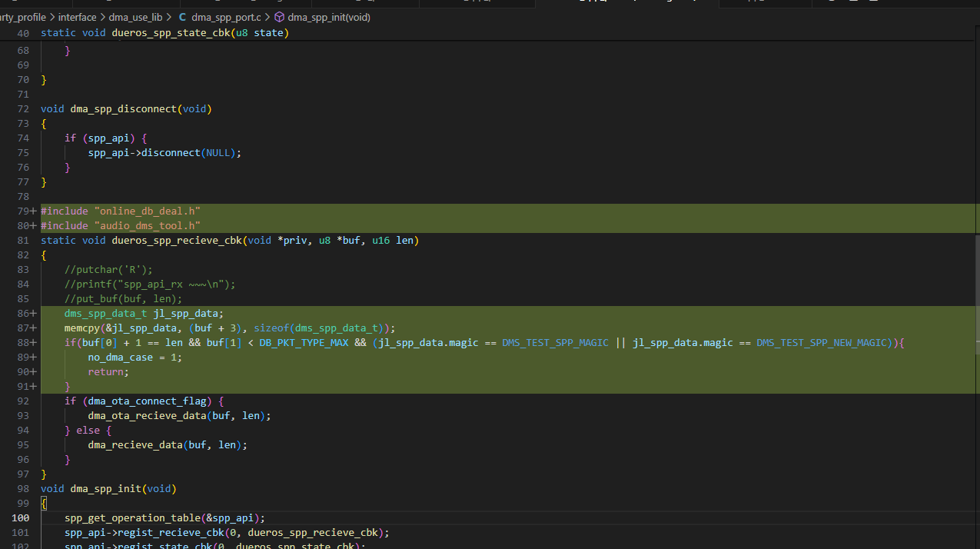The width and height of the screenshot is (980, 549).
Task: Click the plus change marker on line 80
Action: (33, 225)
